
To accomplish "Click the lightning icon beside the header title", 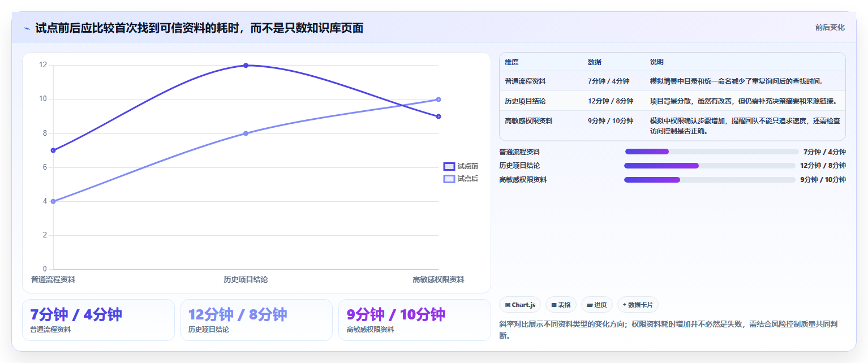I will (x=27, y=28).
